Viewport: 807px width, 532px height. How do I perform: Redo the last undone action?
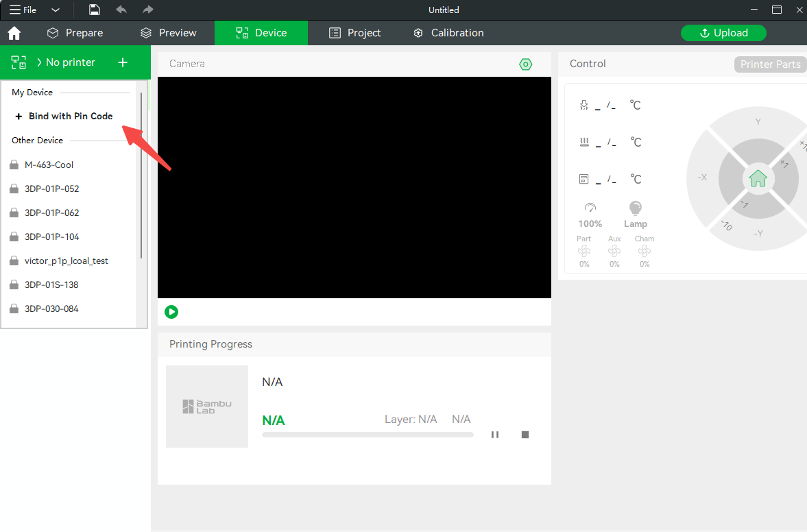click(147, 10)
